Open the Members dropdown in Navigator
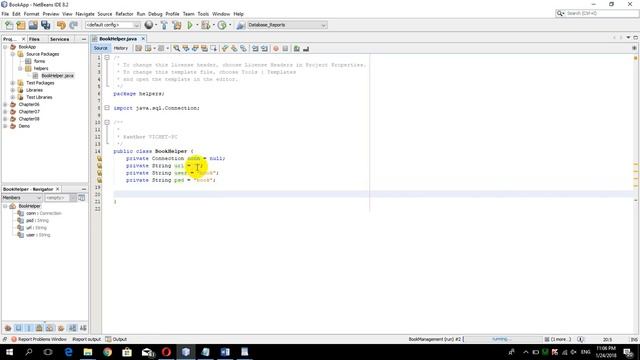This screenshot has height=360, width=640. click(x=22, y=198)
